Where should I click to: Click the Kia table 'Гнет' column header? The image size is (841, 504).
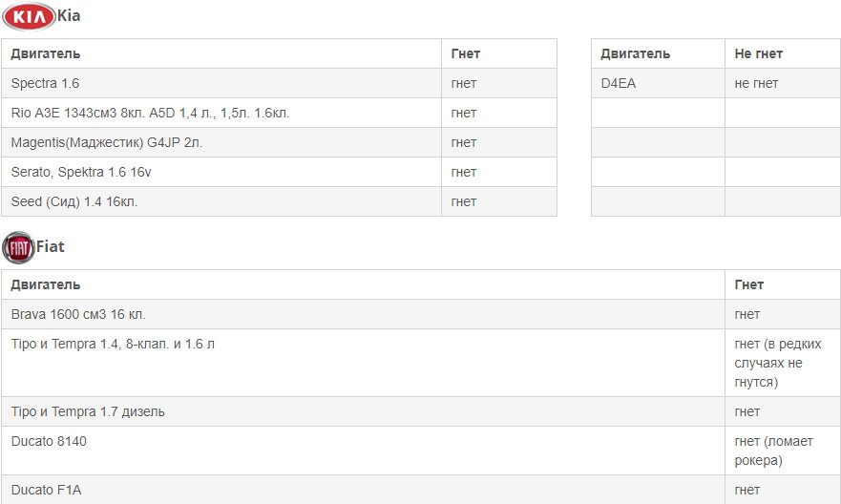click(x=499, y=53)
